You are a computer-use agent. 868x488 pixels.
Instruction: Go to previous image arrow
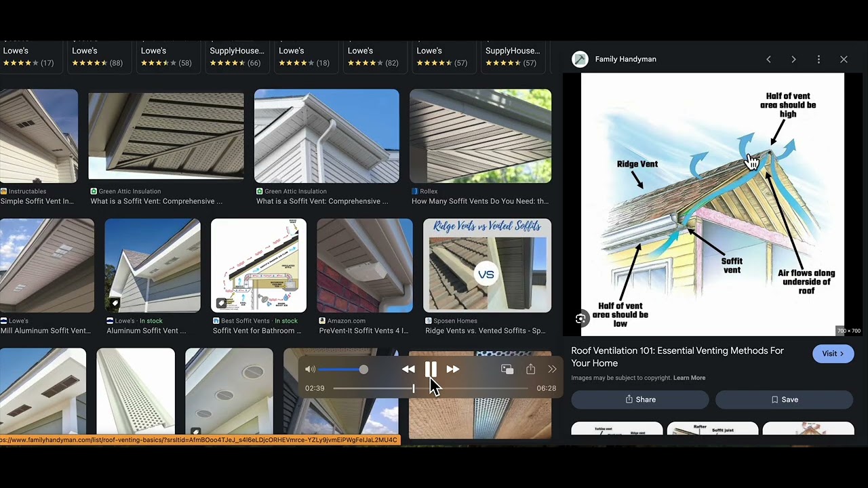768,60
